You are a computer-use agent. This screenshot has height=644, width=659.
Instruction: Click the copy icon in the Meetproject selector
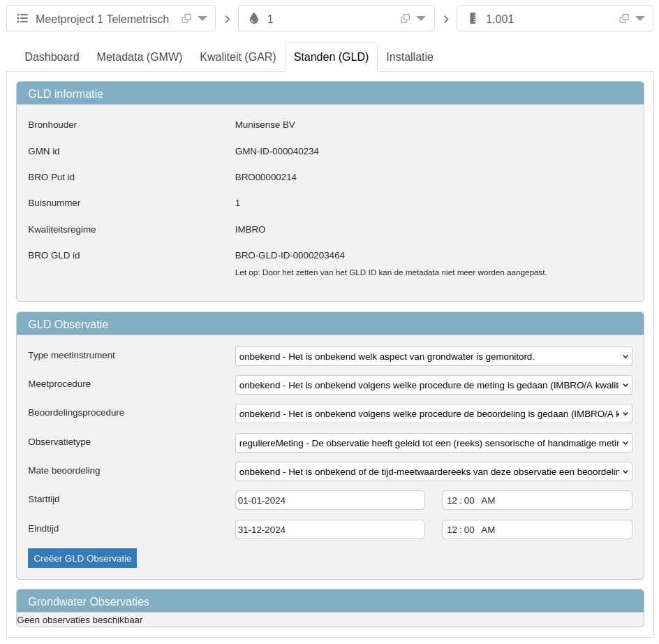186,19
